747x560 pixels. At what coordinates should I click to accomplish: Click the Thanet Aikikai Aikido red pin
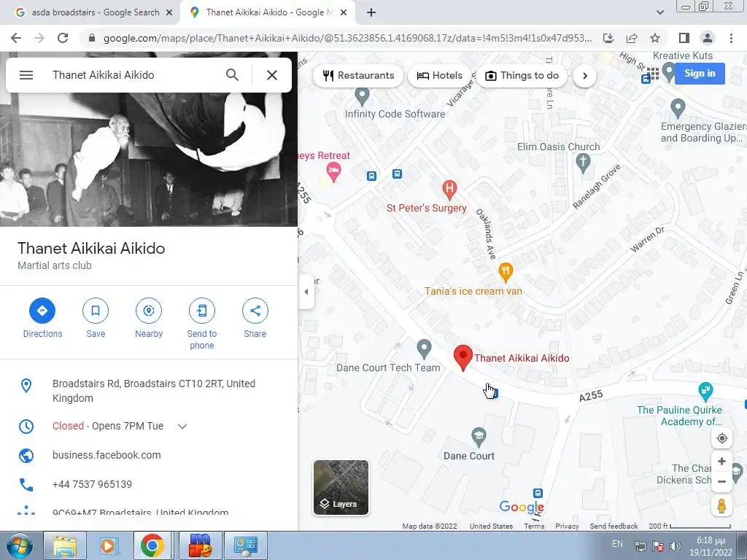[462, 357]
